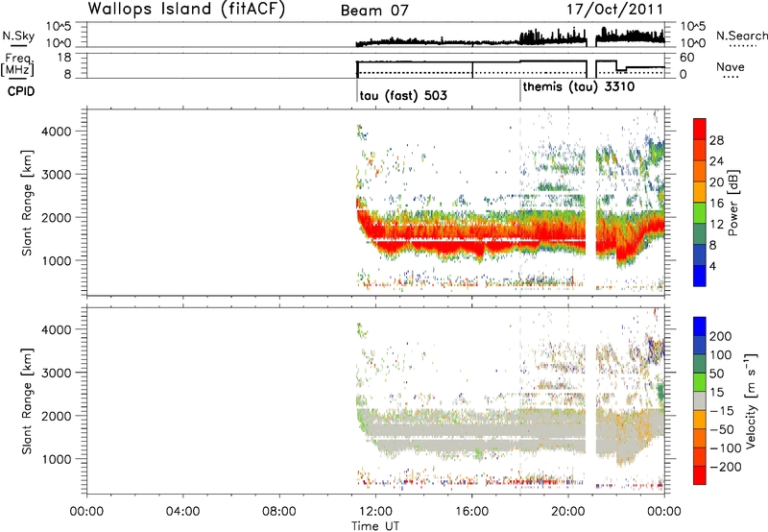Click the blue bottom of power colorbar
Image resolution: width=768 pixels, height=532 pixels.
(x=700, y=276)
